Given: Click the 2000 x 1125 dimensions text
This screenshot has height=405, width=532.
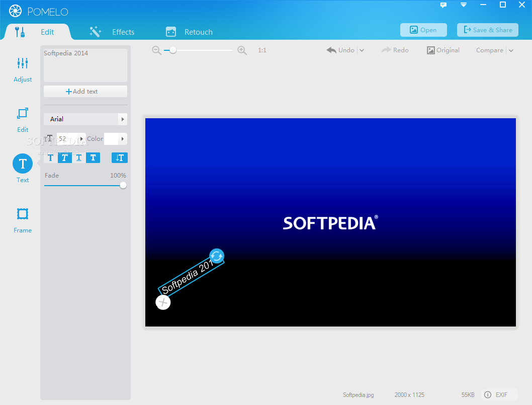Looking at the screenshot, I should [409, 395].
